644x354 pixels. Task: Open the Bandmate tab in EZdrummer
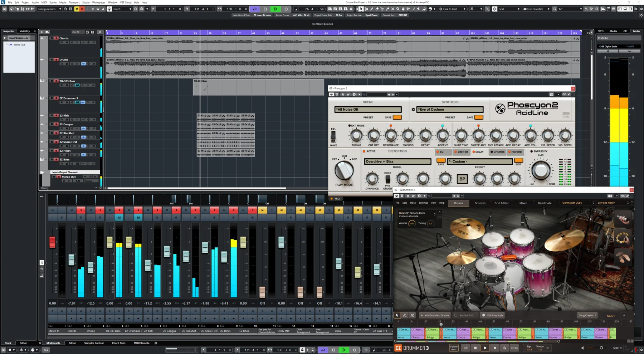coord(545,203)
